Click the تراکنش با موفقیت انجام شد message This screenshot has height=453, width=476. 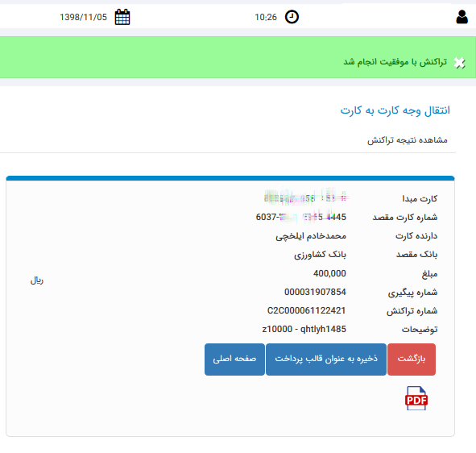[x=395, y=62]
